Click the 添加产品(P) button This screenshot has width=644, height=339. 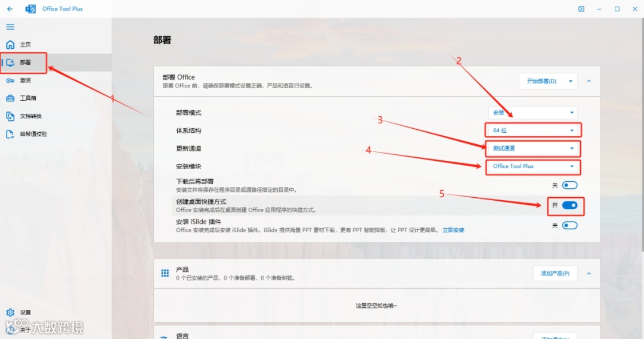555,273
